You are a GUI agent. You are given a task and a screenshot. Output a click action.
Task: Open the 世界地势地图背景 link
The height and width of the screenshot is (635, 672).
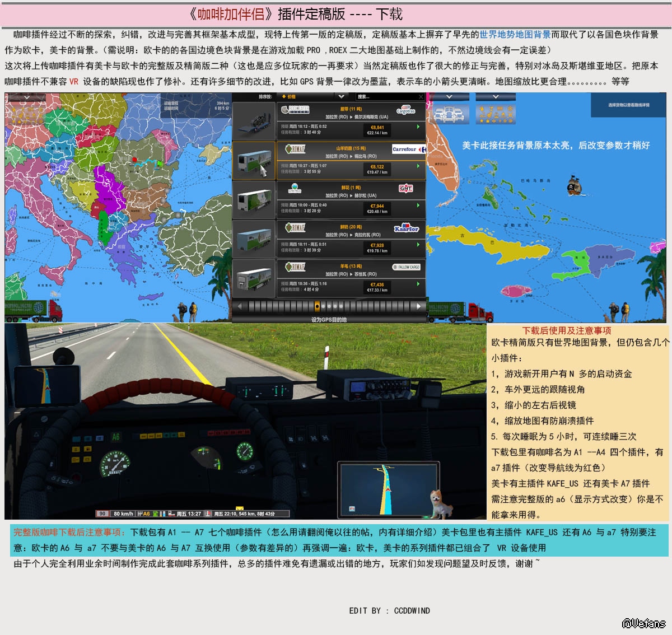[x=515, y=35]
